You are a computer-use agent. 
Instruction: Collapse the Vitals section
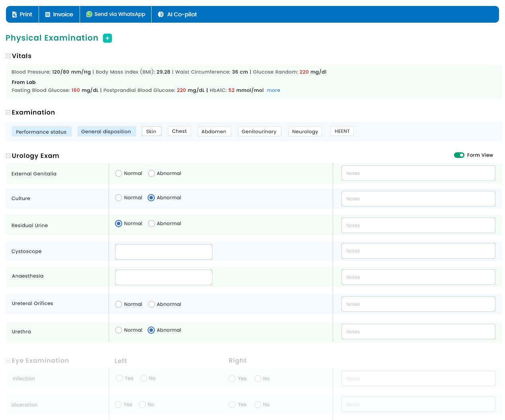pyautogui.click(x=8, y=56)
